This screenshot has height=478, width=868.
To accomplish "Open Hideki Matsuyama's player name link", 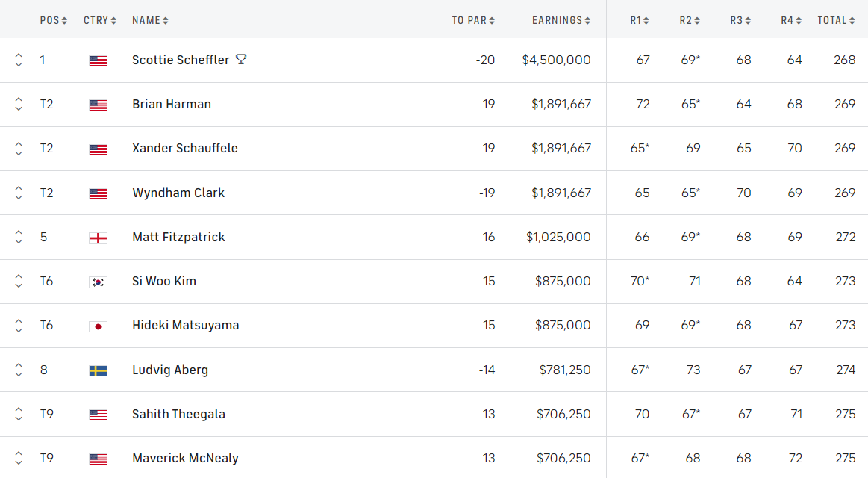I will 185,326.
